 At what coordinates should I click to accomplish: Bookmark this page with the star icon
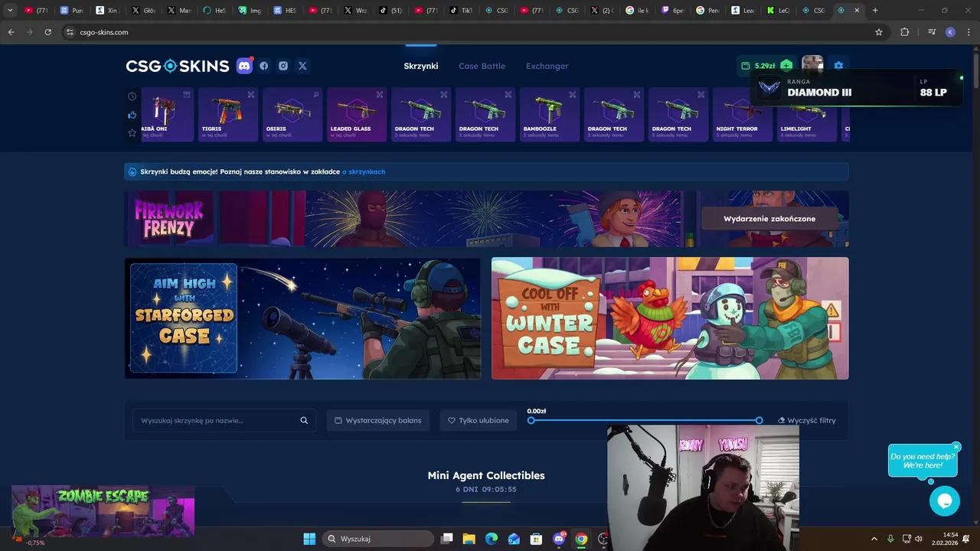click(x=879, y=32)
